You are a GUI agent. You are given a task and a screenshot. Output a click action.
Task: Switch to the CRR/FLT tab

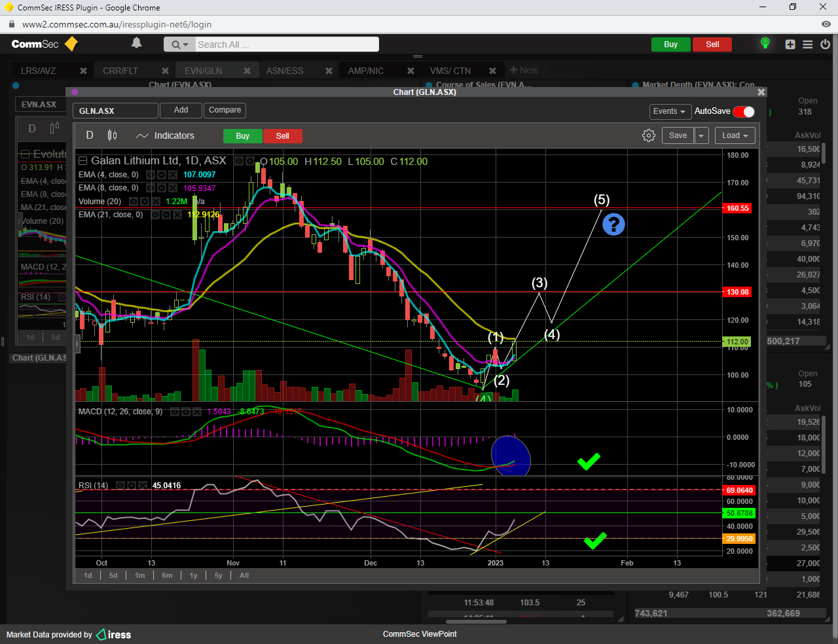(120, 71)
